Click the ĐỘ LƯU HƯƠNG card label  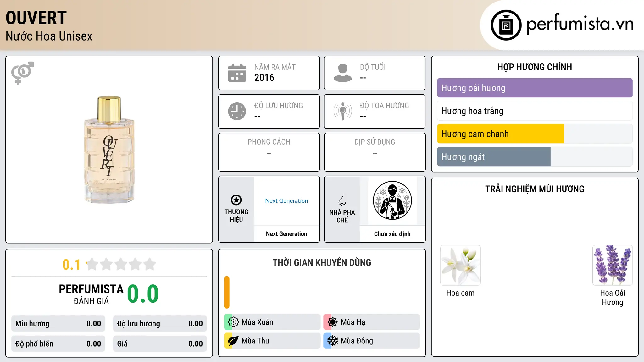tap(279, 106)
